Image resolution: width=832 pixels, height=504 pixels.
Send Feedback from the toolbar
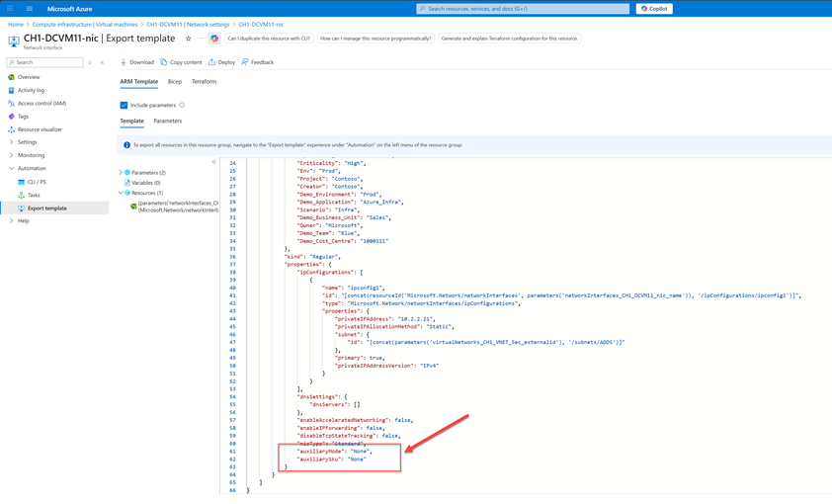click(258, 62)
